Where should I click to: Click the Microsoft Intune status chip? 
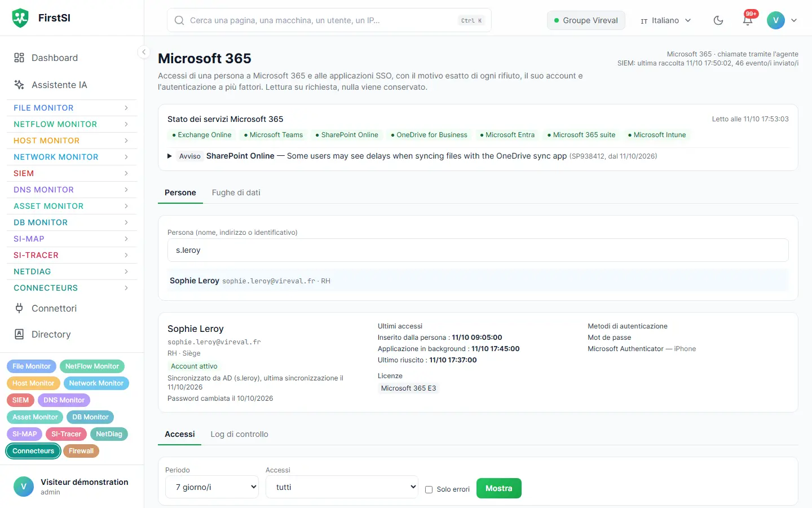point(657,135)
